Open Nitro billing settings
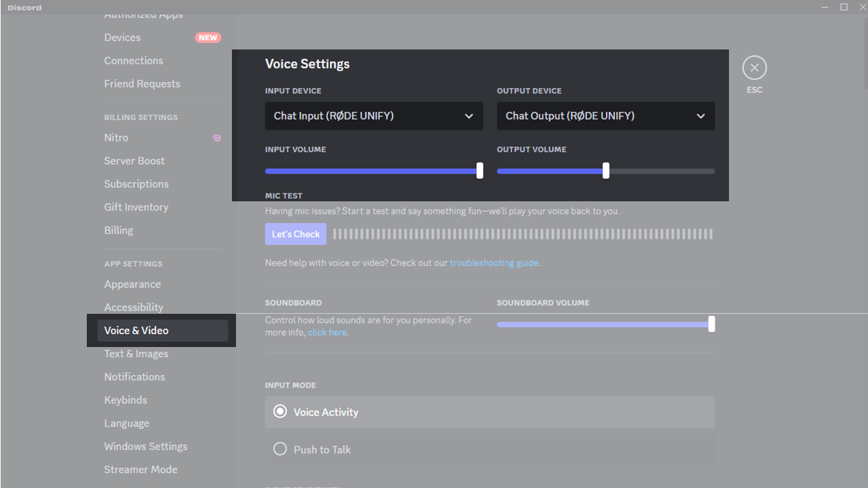The width and height of the screenshot is (868, 488). [x=116, y=137]
